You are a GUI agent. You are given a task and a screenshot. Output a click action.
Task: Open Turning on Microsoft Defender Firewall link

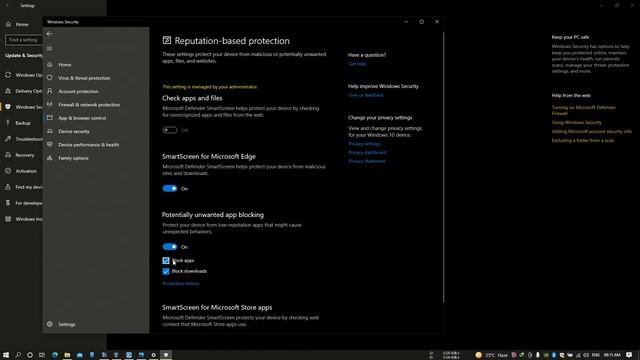(584, 110)
